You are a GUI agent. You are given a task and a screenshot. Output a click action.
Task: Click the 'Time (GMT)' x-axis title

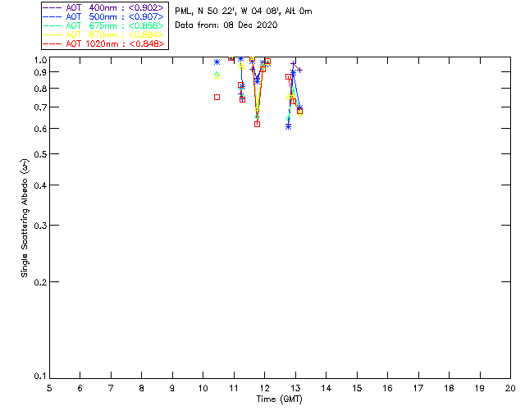(x=280, y=399)
